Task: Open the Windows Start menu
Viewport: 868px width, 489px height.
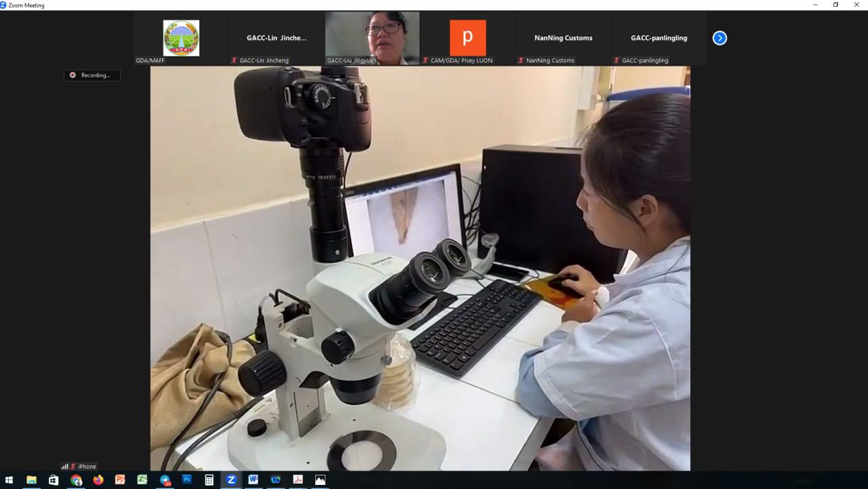Action: click(x=9, y=480)
